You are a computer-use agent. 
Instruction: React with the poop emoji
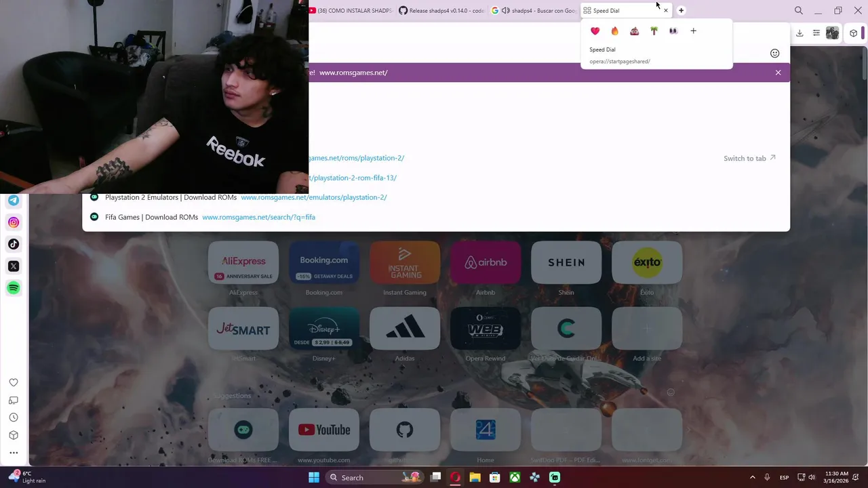point(635,31)
